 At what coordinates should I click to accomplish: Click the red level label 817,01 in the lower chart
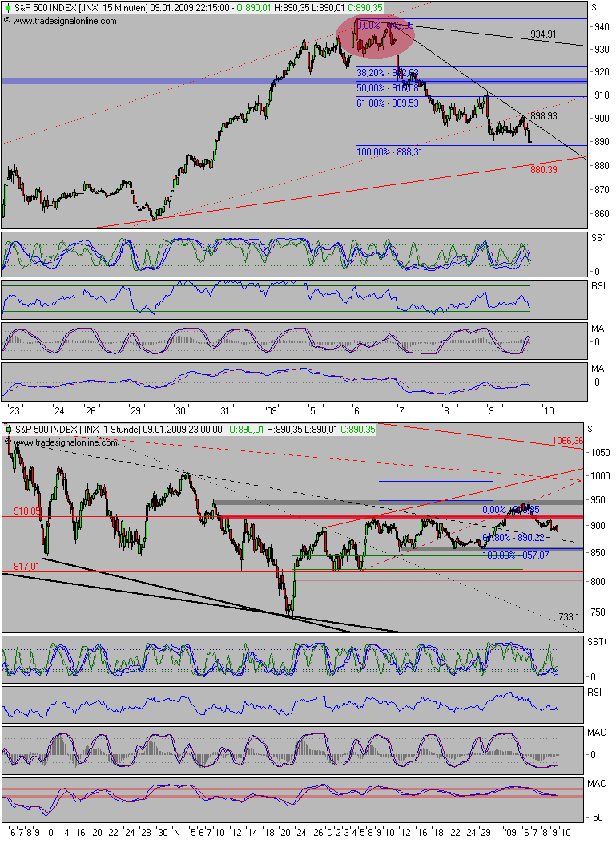point(27,566)
